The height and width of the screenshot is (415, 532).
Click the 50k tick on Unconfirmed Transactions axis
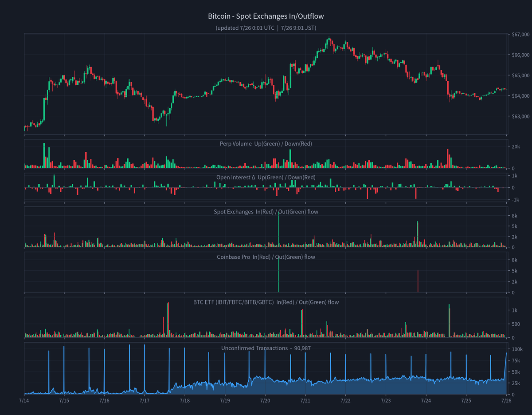(516, 372)
